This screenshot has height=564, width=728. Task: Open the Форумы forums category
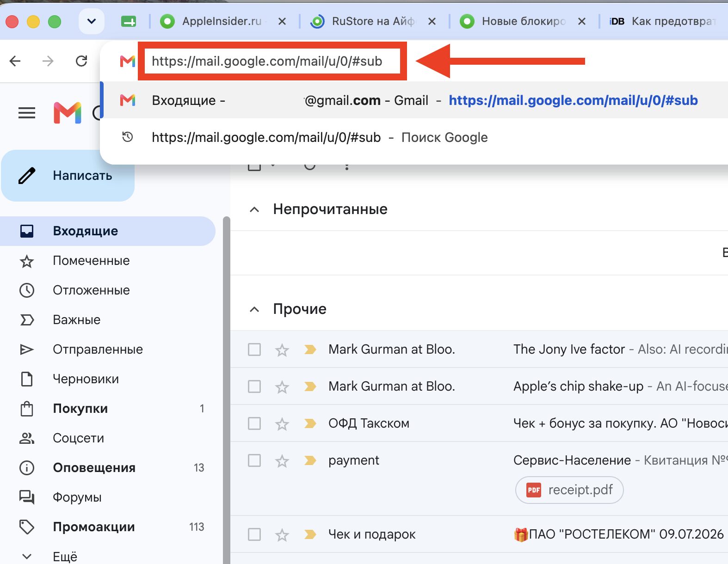[x=108, y=497]
